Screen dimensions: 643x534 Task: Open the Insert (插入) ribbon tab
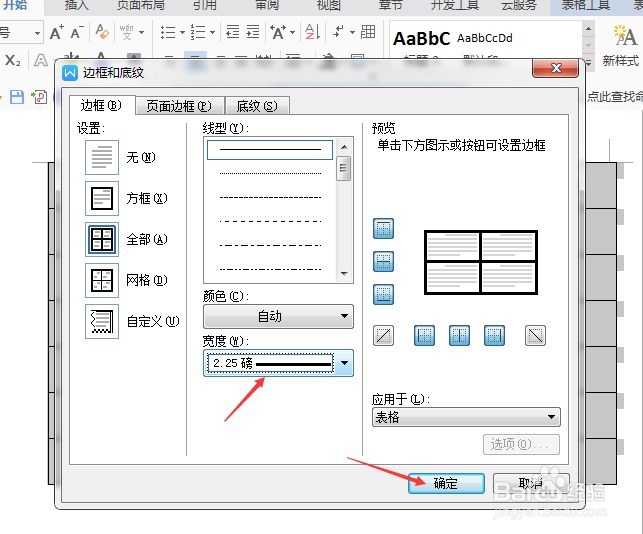point(77,5)
